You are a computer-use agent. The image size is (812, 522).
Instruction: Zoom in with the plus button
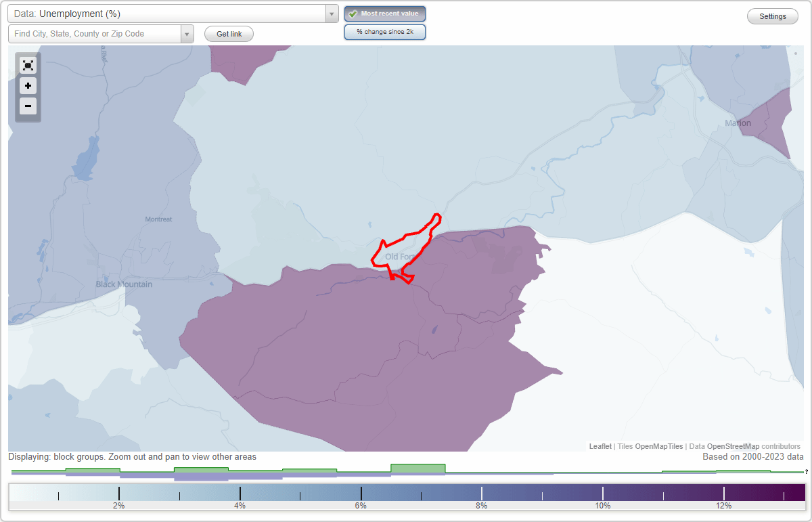[x=28, y=86]
